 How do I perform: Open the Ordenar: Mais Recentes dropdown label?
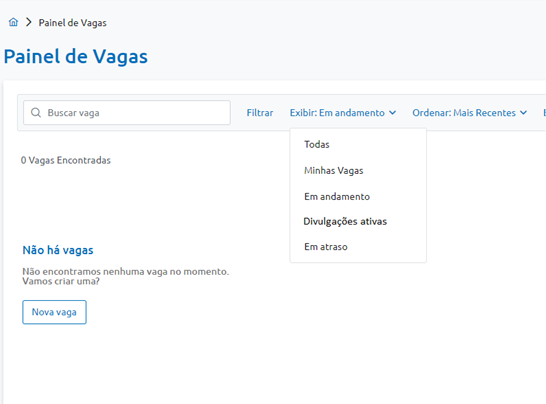point(464,112)
